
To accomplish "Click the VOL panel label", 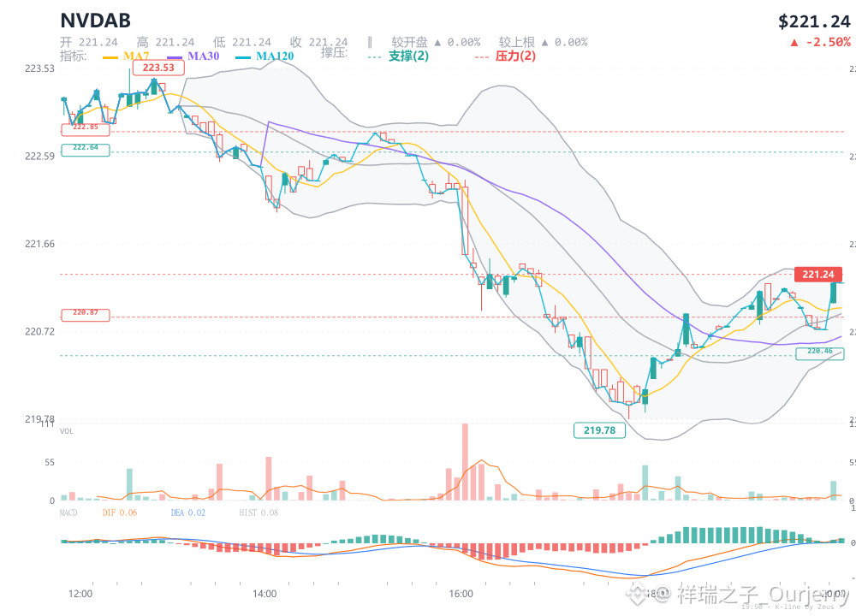I will tap(67, 431).
